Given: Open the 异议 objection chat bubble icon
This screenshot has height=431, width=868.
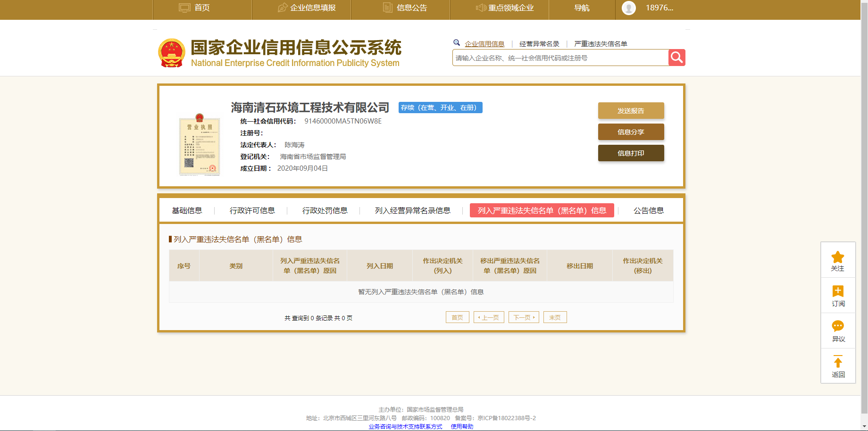Looking at the screenshot, I should click(x=838, y=326).
